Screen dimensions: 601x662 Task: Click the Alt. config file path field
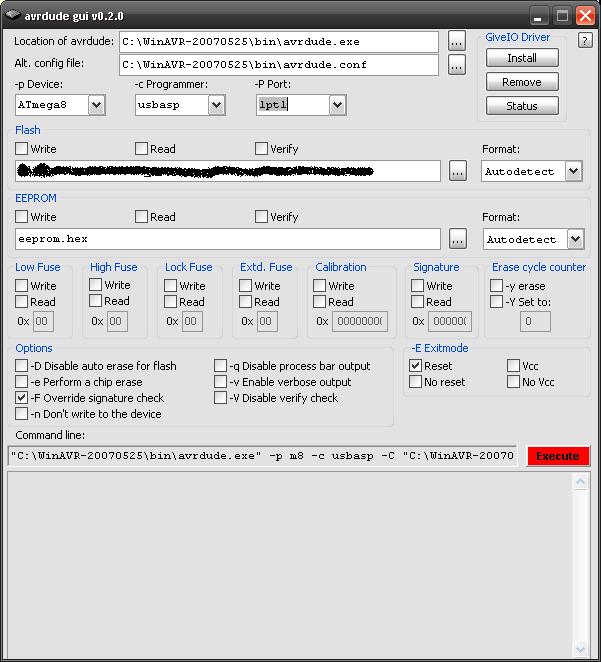[279, 65]
